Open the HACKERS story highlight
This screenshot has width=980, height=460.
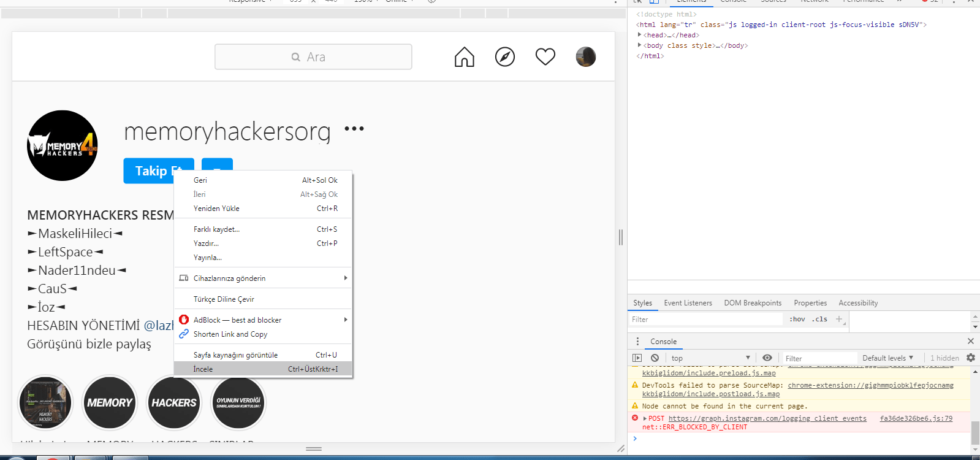[x=174, y=403]
